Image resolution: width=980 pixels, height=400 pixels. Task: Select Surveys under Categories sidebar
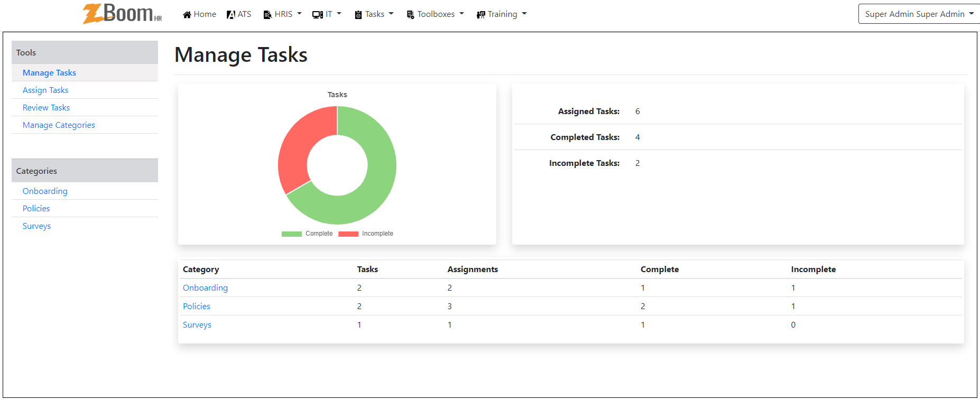36,226
